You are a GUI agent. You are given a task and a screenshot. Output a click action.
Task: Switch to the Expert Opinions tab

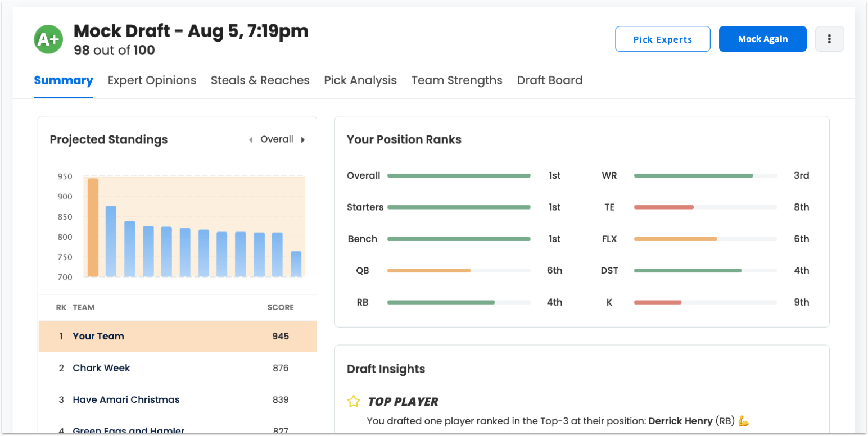tap(152, 80)
